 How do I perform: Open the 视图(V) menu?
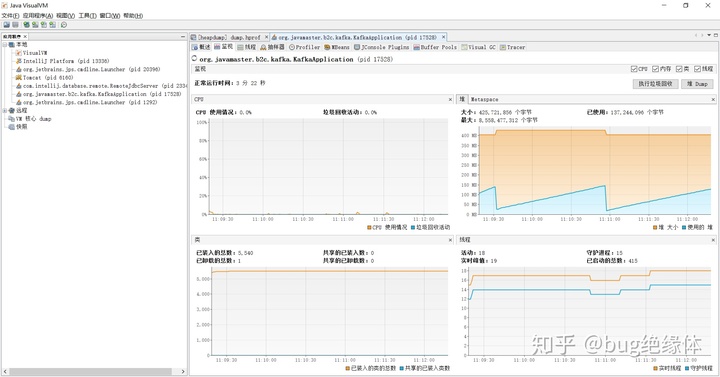[x=65, y=16]
